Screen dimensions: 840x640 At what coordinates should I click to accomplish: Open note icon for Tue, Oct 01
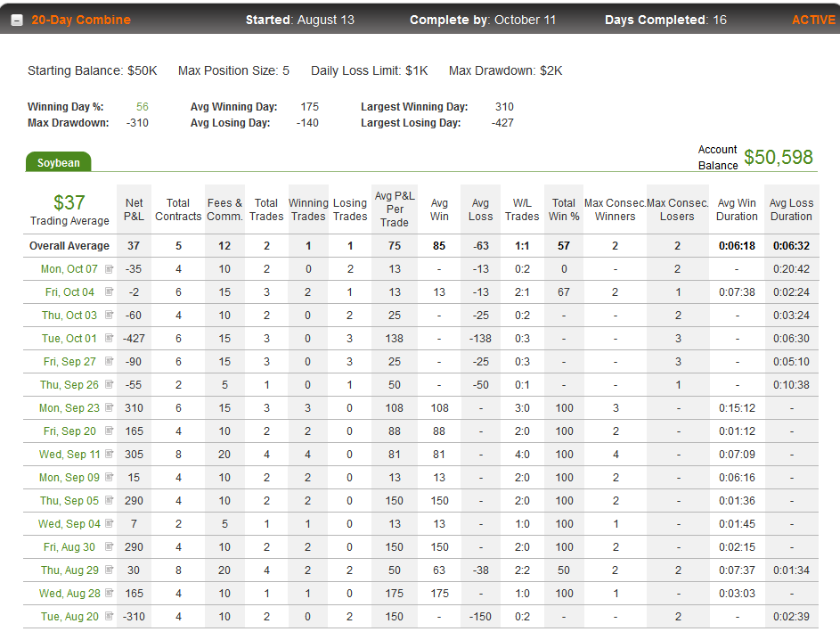click(110, 338)
